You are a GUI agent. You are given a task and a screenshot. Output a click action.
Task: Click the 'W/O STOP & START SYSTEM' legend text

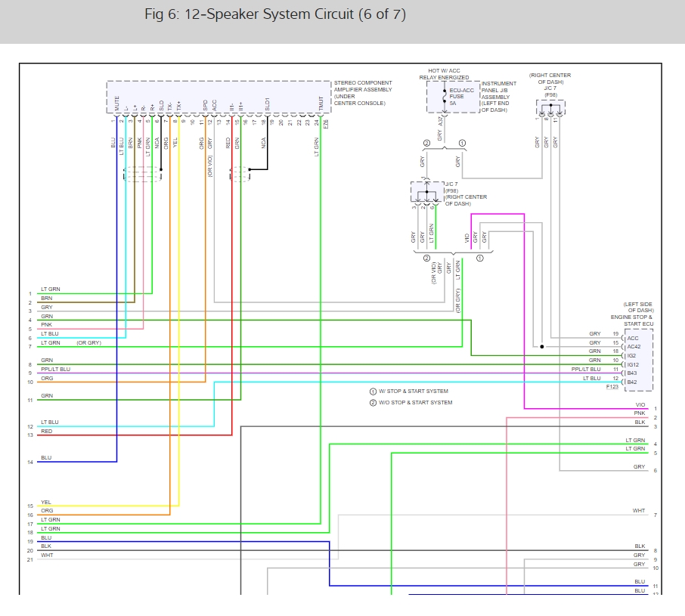click(x=417, y=403)
